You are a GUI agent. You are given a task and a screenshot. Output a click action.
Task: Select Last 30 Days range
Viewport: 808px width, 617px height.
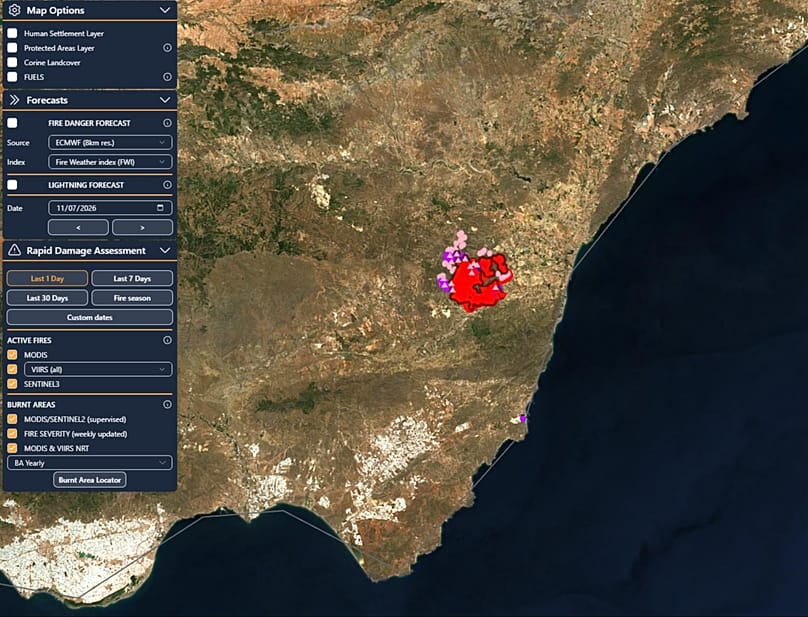click(x=47, y=298)
